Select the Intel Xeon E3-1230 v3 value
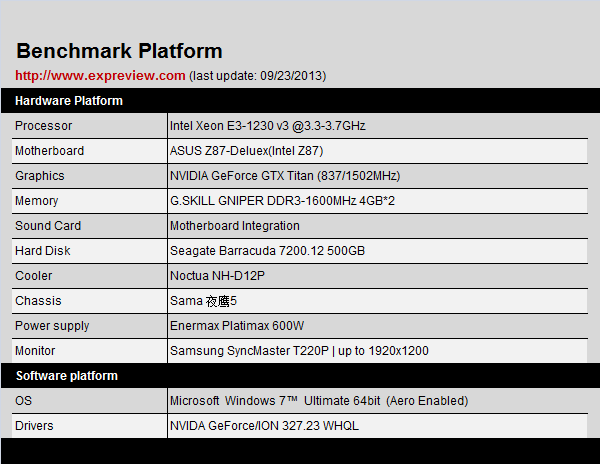The height and width of the screenshot is (464, 600). pos(268,126)
